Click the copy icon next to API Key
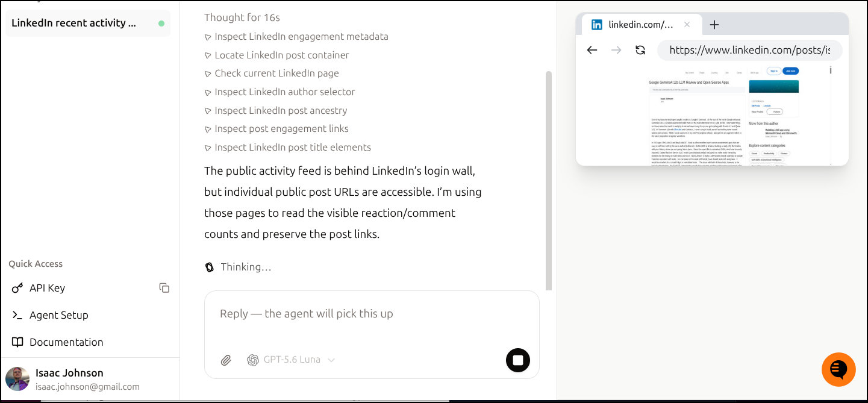The width and height of the screenshot is (868, 403). [x=164, y=288]
